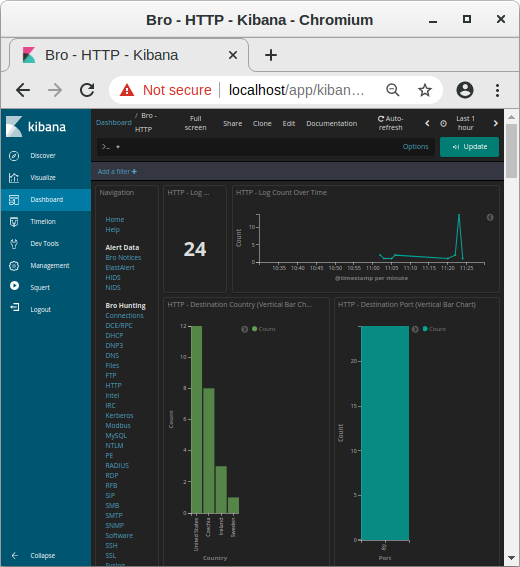Viewport: 520px width, 567px height.
Task: Collapse the sidebar with arrow icon
Action: point(15,555)
